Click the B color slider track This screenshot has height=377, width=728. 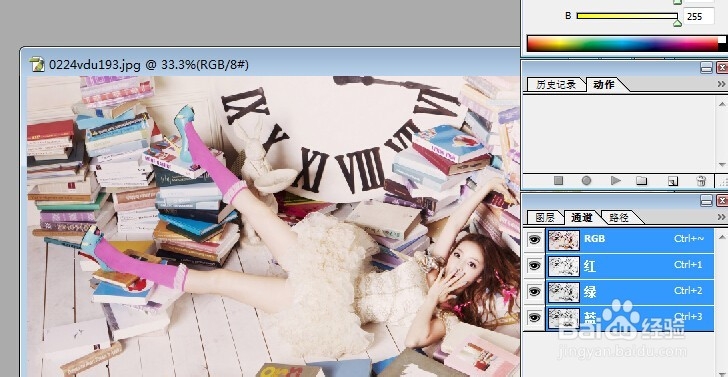(x=627, y=16)
